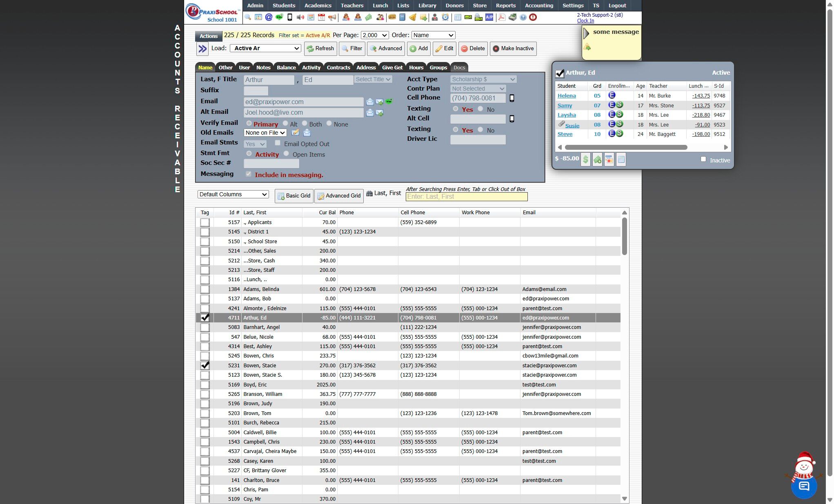Viewport: 834px width, 504px height.
Task: Click the A/P accounts payable icon
Action: coord(489,17)
